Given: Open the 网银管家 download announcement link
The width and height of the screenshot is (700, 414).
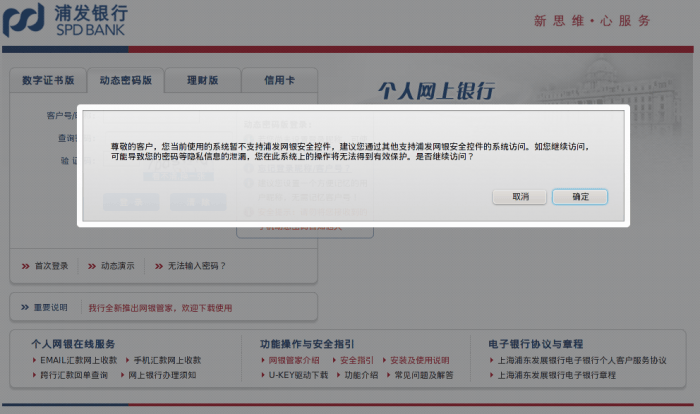Looking at the screenshot, I should pos(160,308).
